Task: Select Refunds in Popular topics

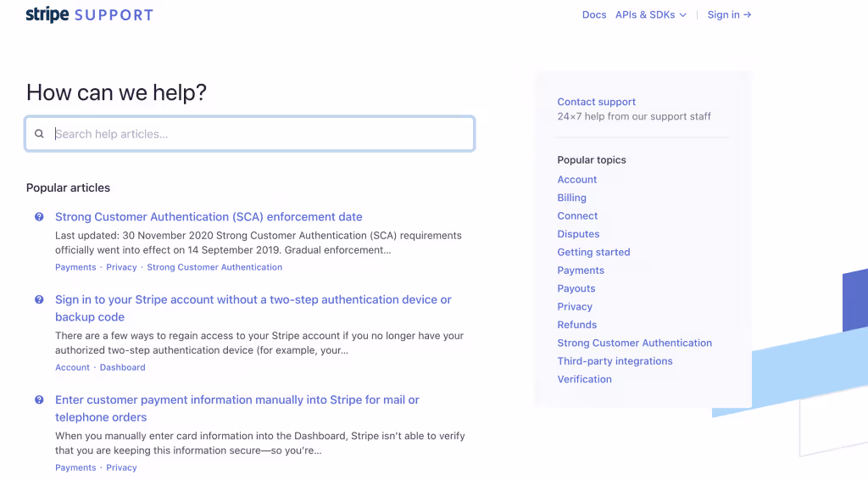Action: pyautogui.click(x=576, y=325)
